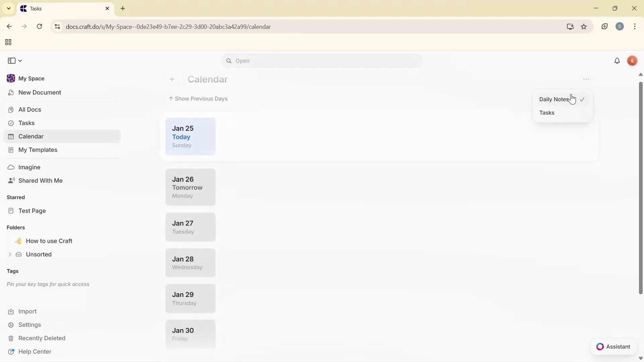
Task: Bookmark this page with star icon
Action: point(584,27)
